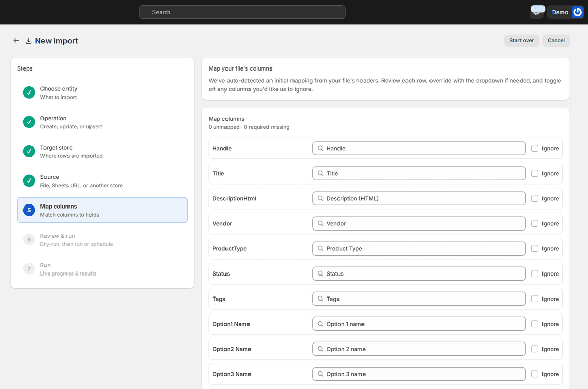
Task: Tick Ignore checkbox for Handle row
Action: 535,148
